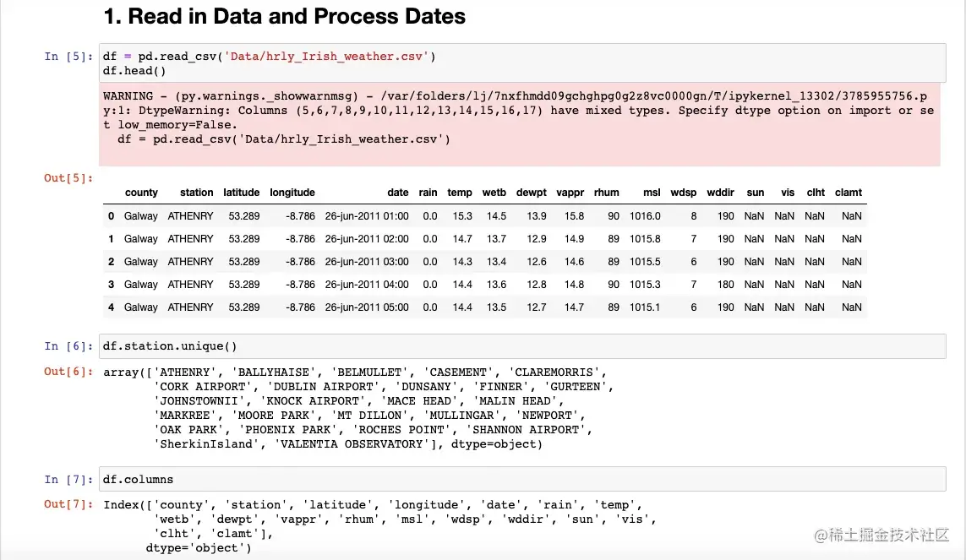Screen dimensions: 966x560
Task: Click the read_csv code cell In [5]
Action: click(x=521, y=63)
